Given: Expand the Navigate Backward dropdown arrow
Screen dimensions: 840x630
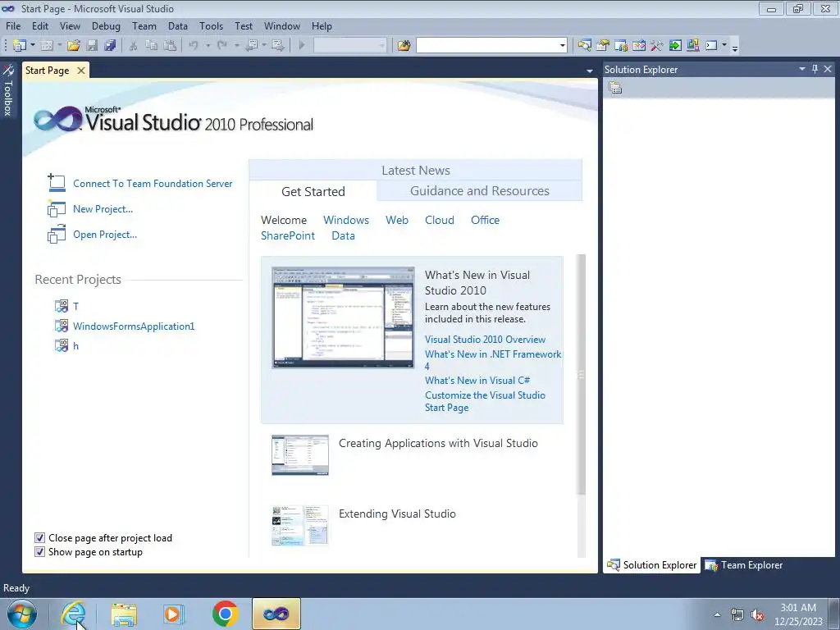Looking at the screenshot, I should point(264,46).
